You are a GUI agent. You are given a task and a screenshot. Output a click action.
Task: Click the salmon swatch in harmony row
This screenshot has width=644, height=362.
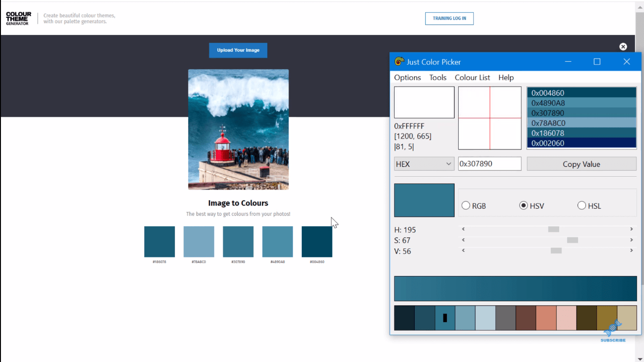click(546, 318)
